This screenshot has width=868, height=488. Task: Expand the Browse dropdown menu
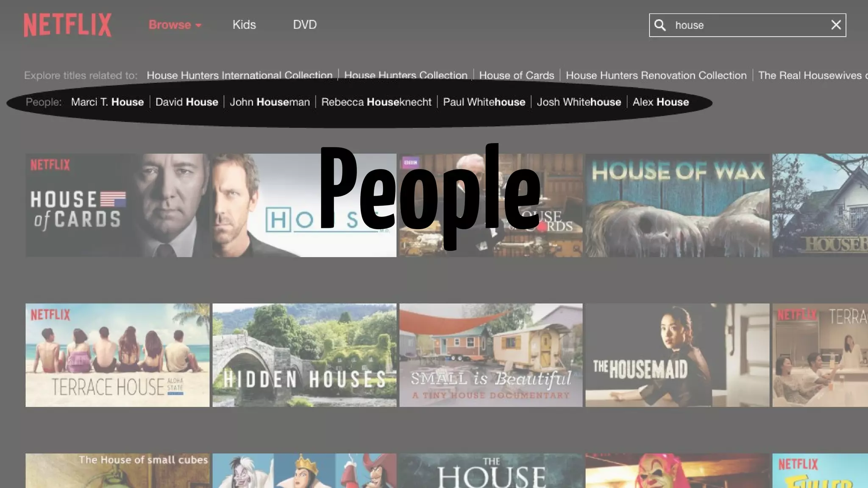[x=175, y=25]
